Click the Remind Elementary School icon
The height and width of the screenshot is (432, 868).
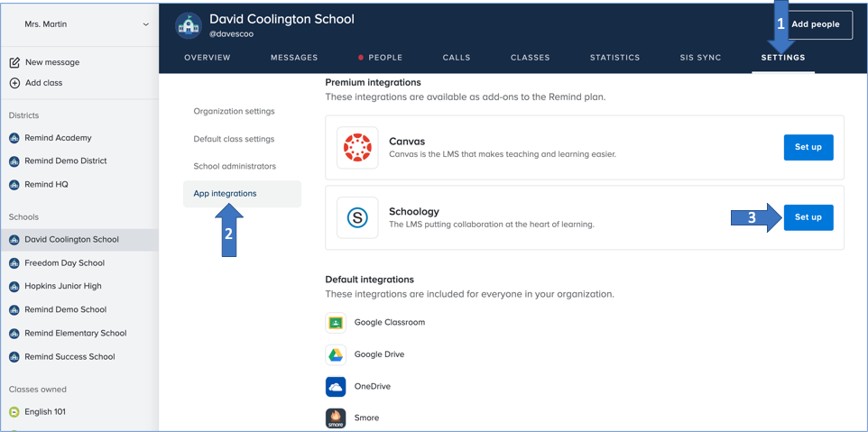tap(14, 334)
